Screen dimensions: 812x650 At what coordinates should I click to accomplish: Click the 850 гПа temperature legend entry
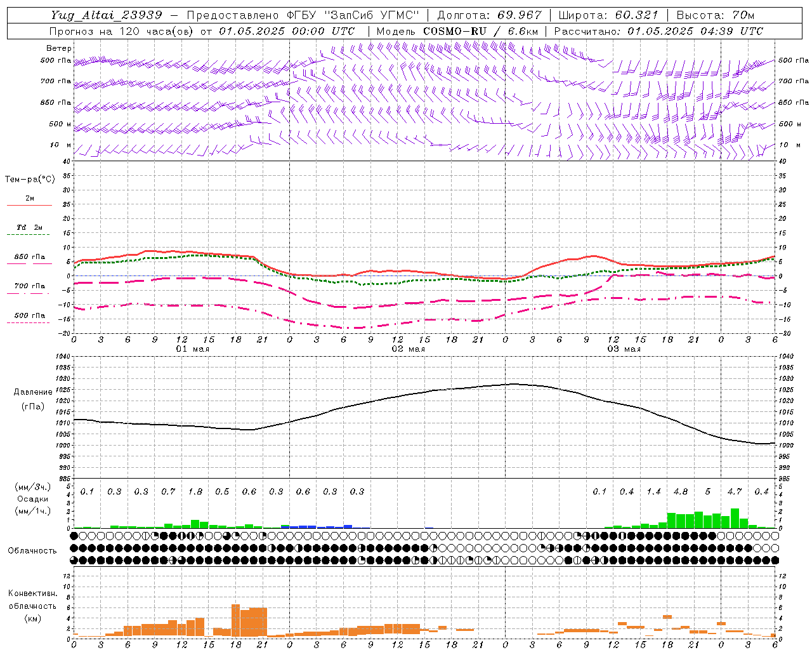[x=29, y=257]
